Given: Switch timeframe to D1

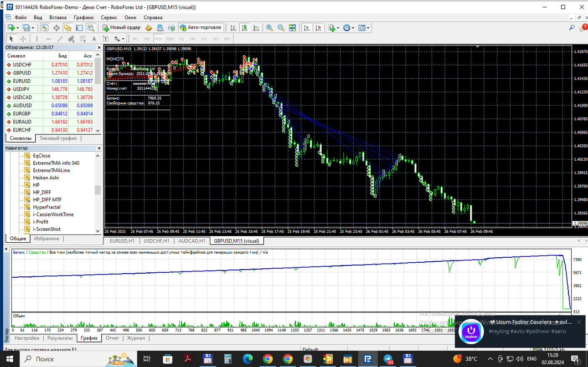Looking at the screenshot, I should pos(204,39).
